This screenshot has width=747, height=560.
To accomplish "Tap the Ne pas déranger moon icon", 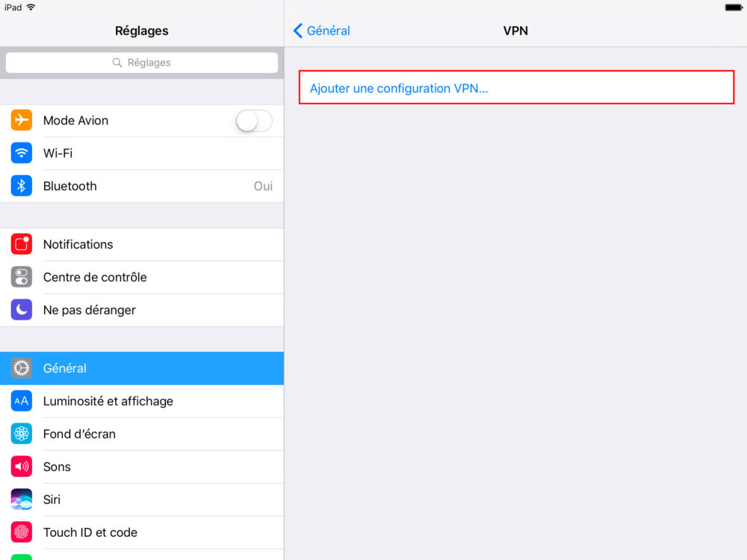I will click(22, 310).
